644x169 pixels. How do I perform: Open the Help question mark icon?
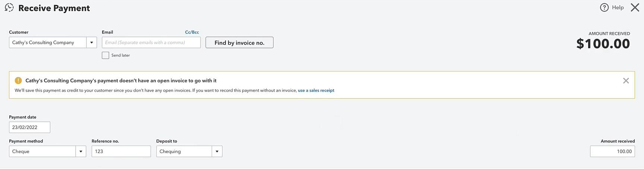[604, 7]
